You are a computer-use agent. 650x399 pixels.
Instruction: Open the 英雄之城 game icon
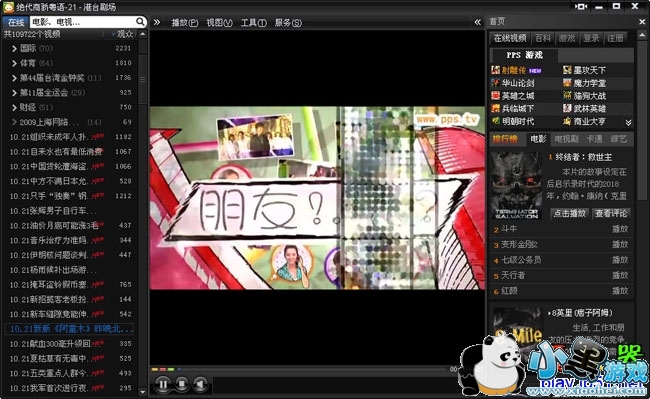[x=496, y=96]
